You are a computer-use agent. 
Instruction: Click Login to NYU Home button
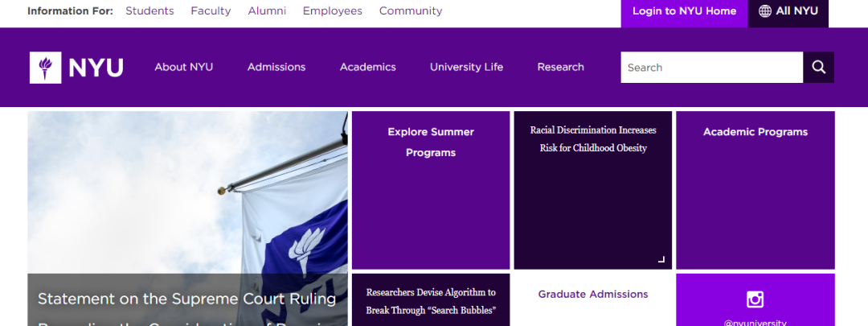684,11
